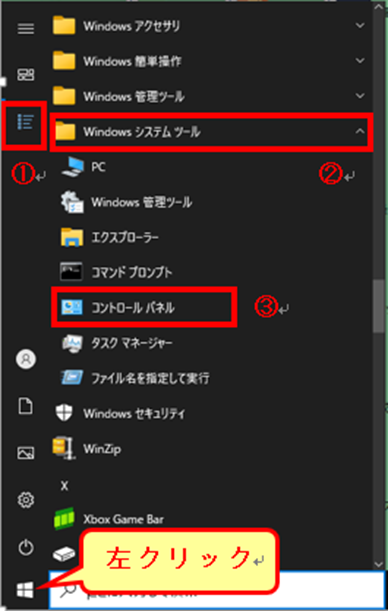
Task: Click the Windows 簡単操作 folder icon
Action: pos(64,60)
